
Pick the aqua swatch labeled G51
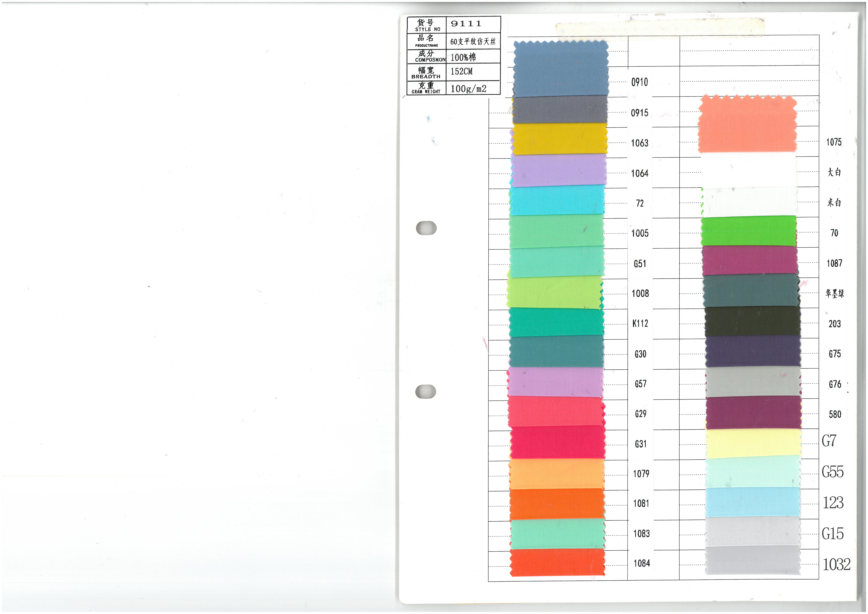[x=557, y=262]
